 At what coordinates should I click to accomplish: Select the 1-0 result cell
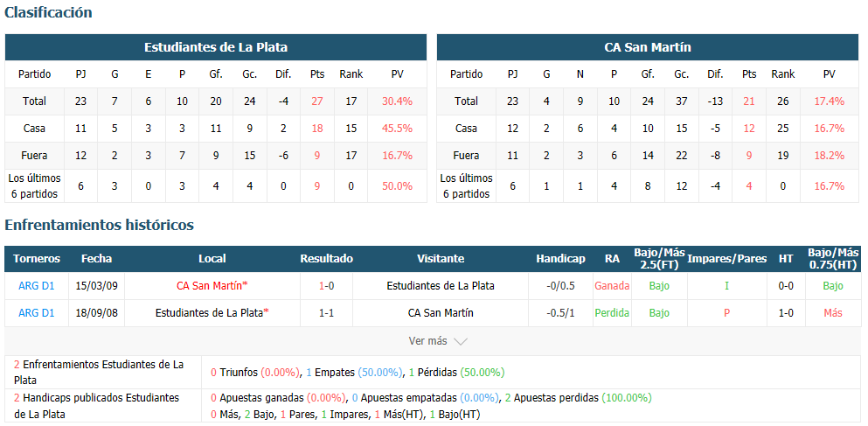[x=327, y=286]
